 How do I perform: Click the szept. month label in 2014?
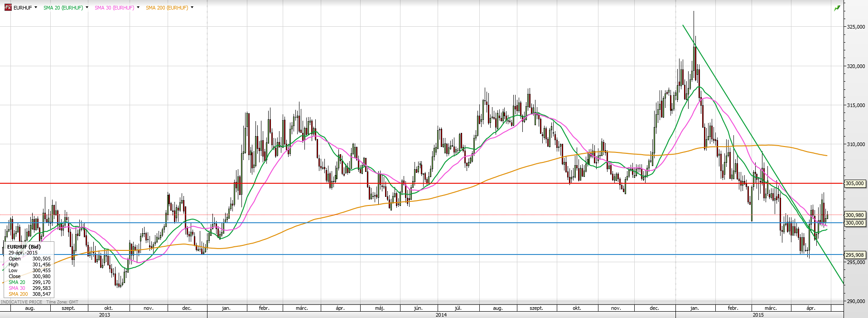click(x=536, y=308)
